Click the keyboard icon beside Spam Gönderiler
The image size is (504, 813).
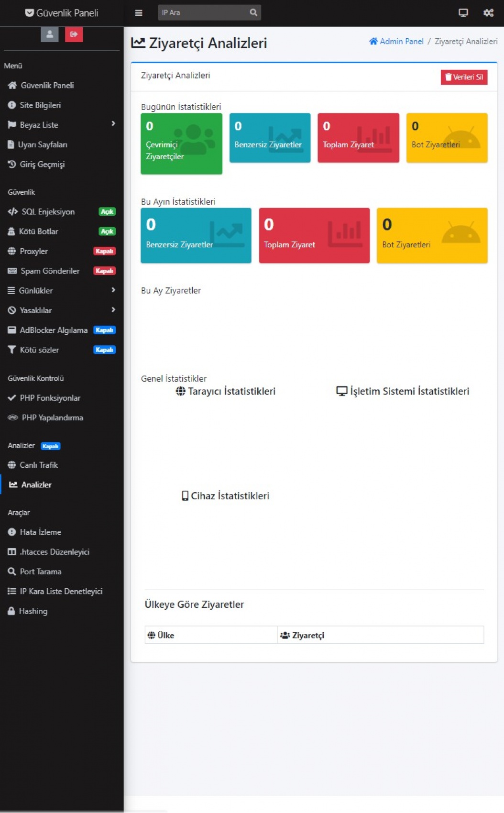pyautogui.click(x=12, y=271)
